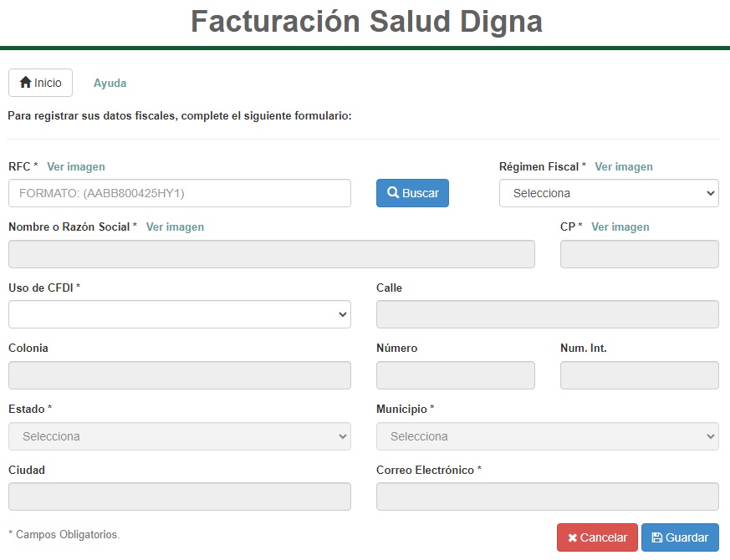The image size is (730, 560).
Task: Click inside the RFC input field
Action: tap(179, 193)
